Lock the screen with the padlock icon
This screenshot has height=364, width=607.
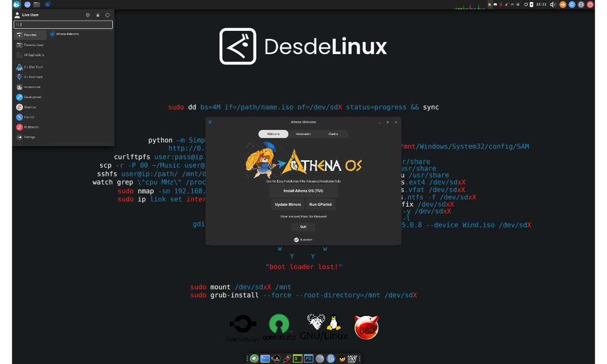(x=98, y=15)
